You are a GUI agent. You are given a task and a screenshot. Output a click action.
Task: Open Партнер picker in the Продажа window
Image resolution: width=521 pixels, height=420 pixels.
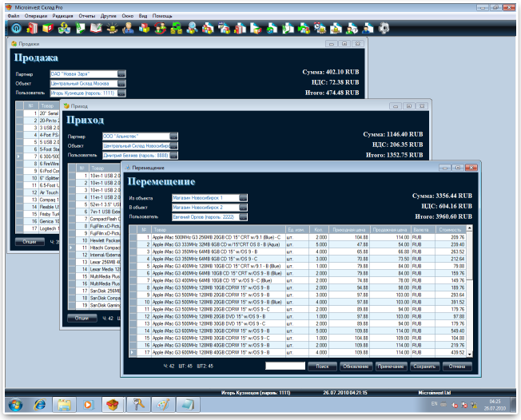[x=121, y=74]
